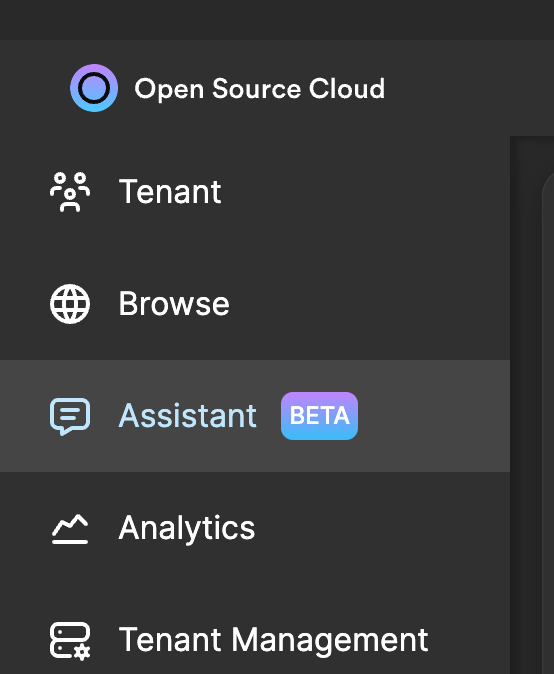The image size is (554, 674).
Task: Click blank highlighted area right of BETA badge
Action: (x=434, y=416)
